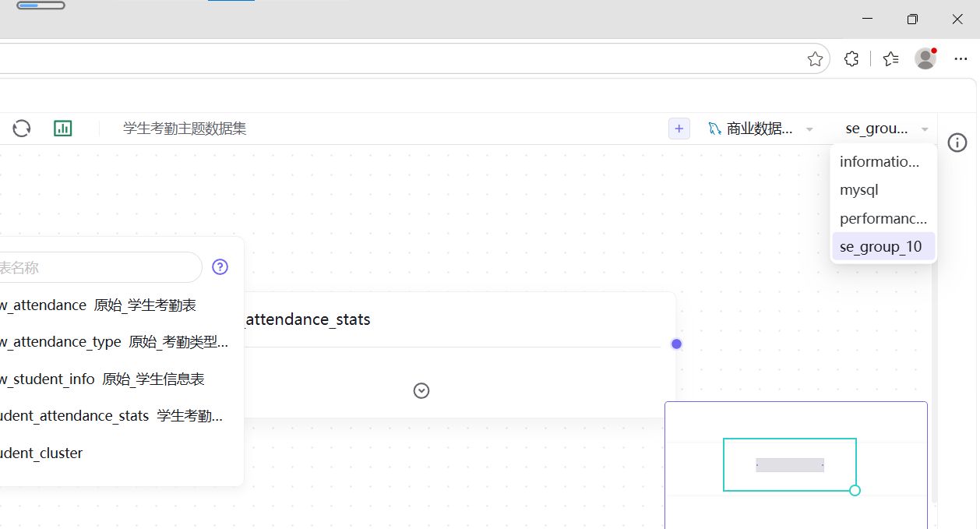The width and height of the screenshot is (980, 529).
Task: Click the refresh icon in toolbar
Action: coord(22,129)
